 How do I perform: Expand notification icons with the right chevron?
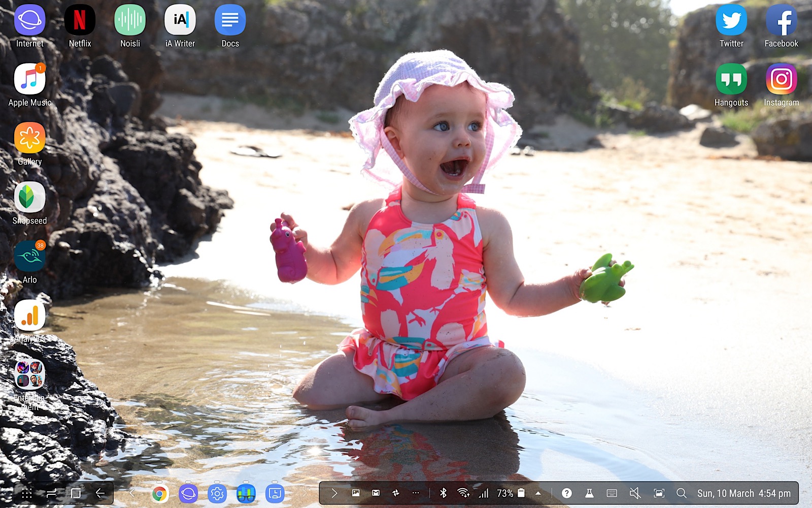[x=334, y=493]
